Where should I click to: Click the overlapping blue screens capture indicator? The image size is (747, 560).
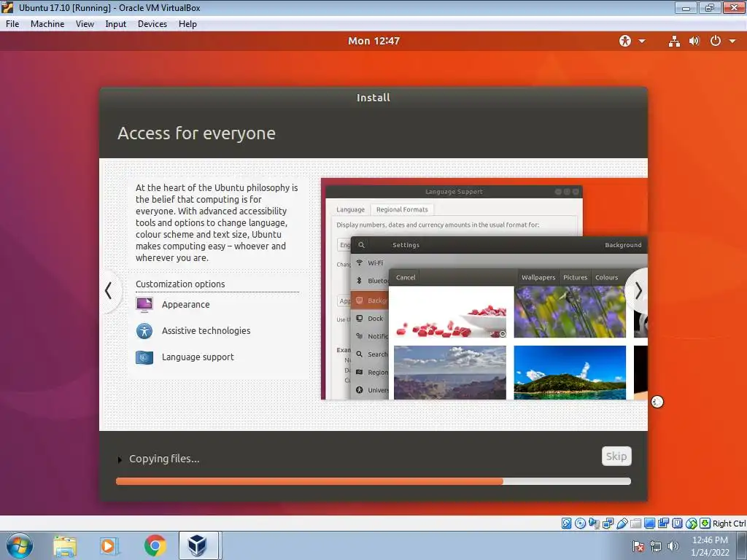pos(663,524)
